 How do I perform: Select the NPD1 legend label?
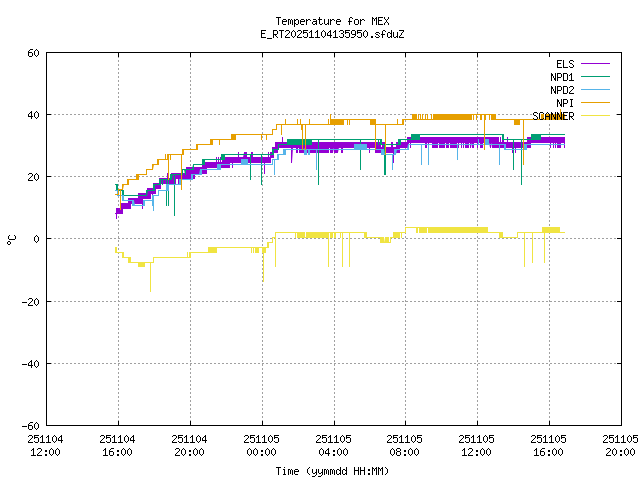562,76
